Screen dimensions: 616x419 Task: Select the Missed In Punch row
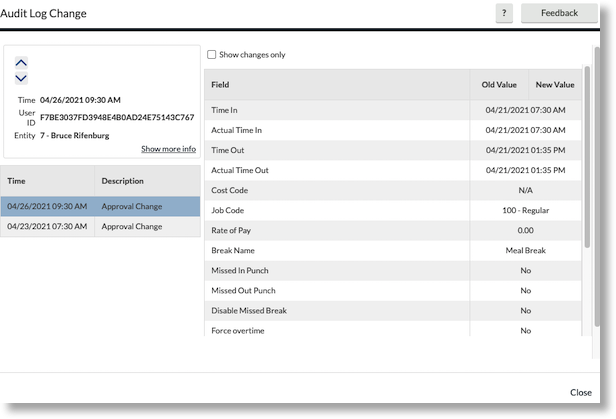(392, 271)
